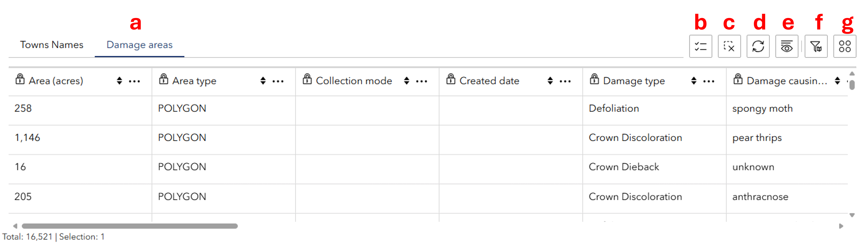
Task: Open Area type column options menu
Action: [278, 81]
